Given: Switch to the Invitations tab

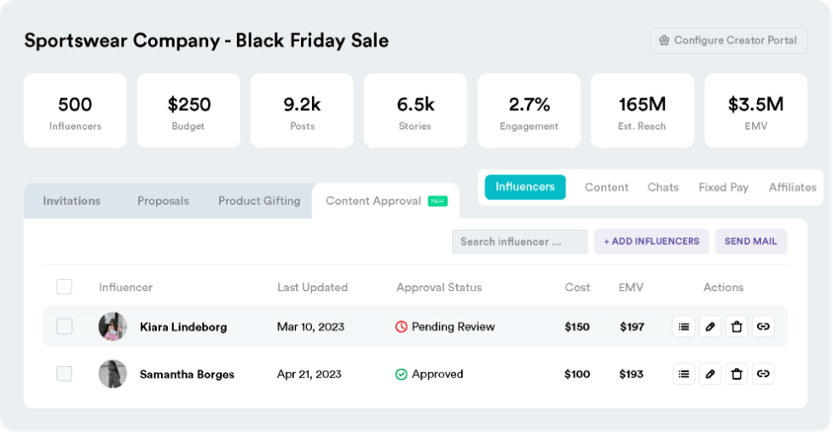Looking at the screenshot, I should coord(72,201).
